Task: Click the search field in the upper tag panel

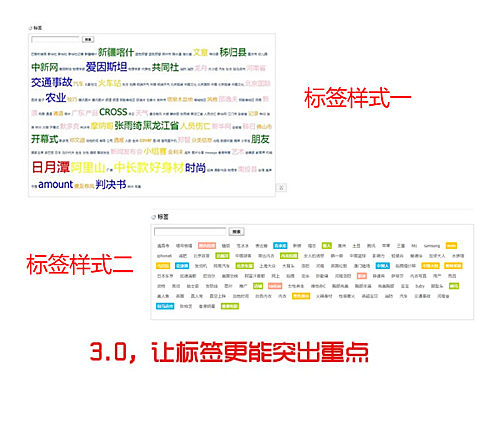Action: [x=56, y=39]
